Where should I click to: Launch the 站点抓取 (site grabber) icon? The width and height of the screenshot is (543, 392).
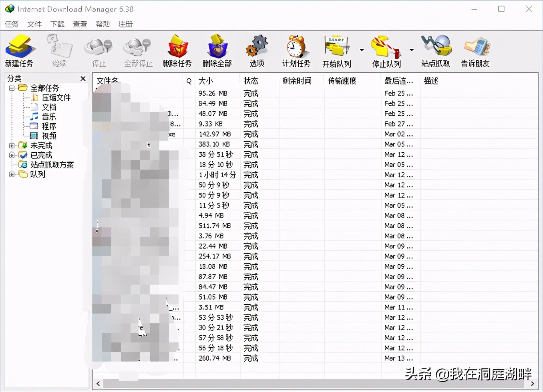click(436, 51)
